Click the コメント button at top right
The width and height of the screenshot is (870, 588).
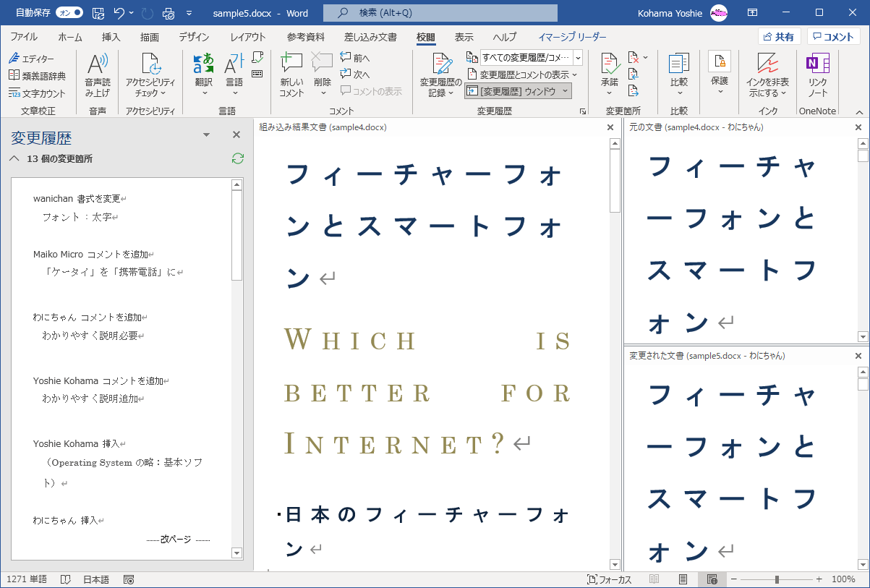tap(834, 37)
